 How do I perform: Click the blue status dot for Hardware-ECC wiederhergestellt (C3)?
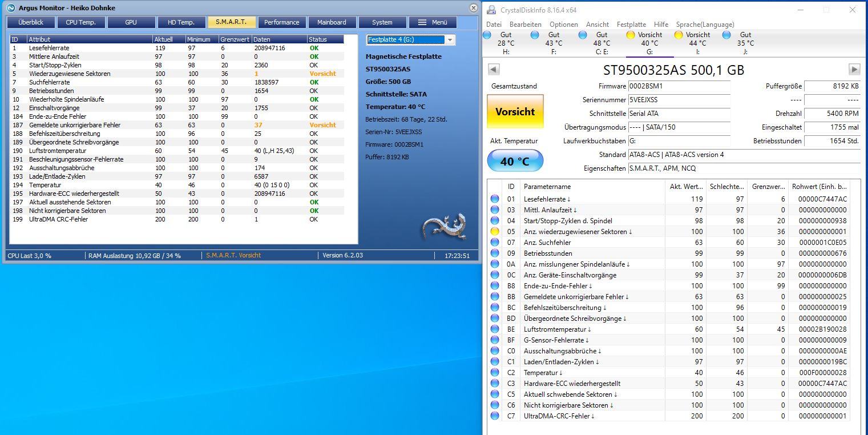(x=495, y=384)
